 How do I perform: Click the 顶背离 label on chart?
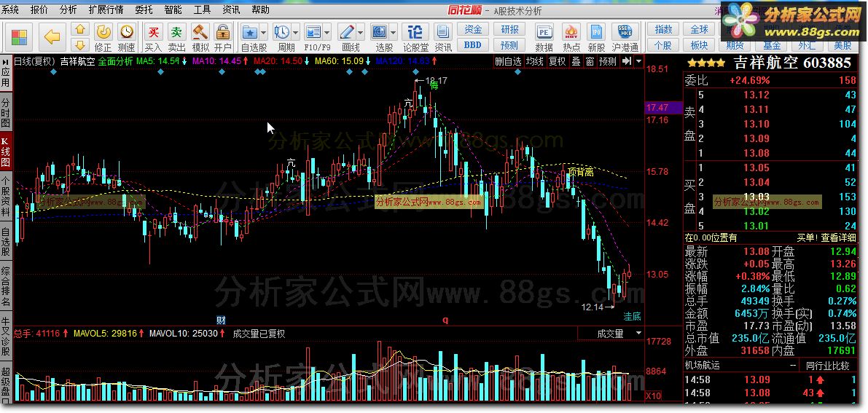[581, 172]
